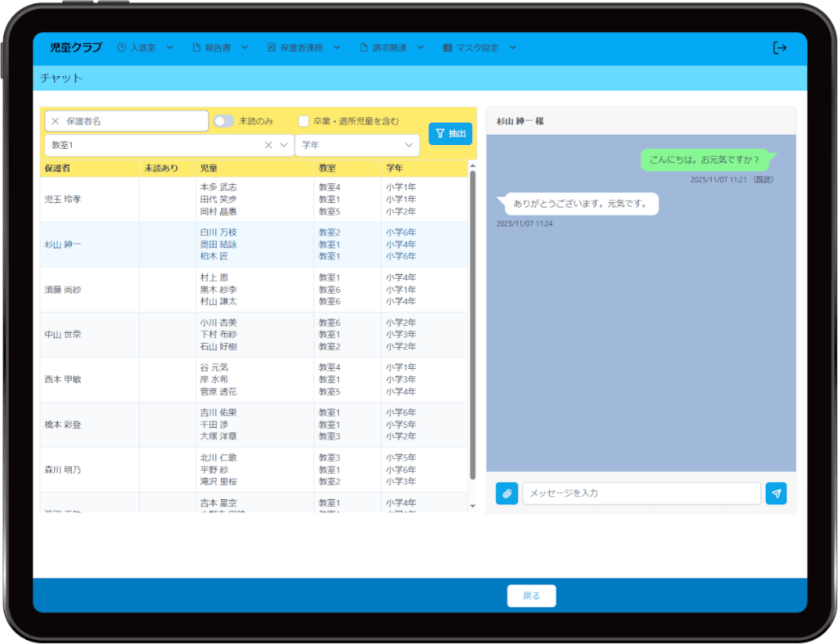The height and width of the screenshot is (644, 838).
Task: Toggle the 未読のみ switch
Action: 223,121
